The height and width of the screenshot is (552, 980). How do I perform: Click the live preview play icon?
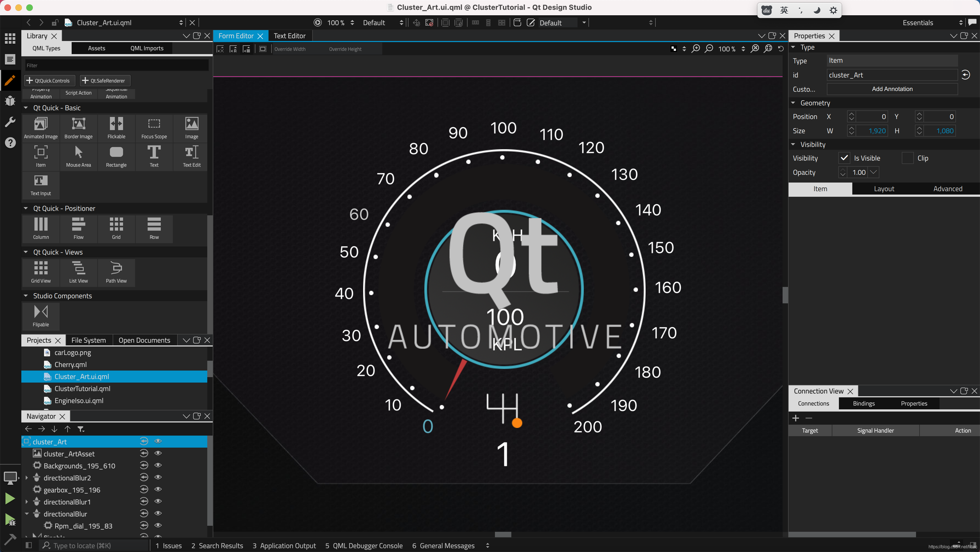coord(318,22)
